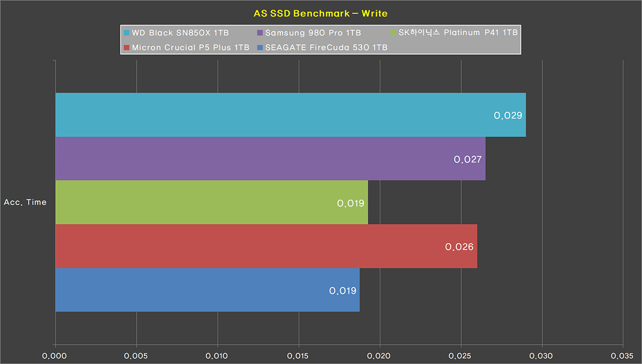Select the green Platinum P41 bar
Screen dimensions: 642x364
click(212, 203)
